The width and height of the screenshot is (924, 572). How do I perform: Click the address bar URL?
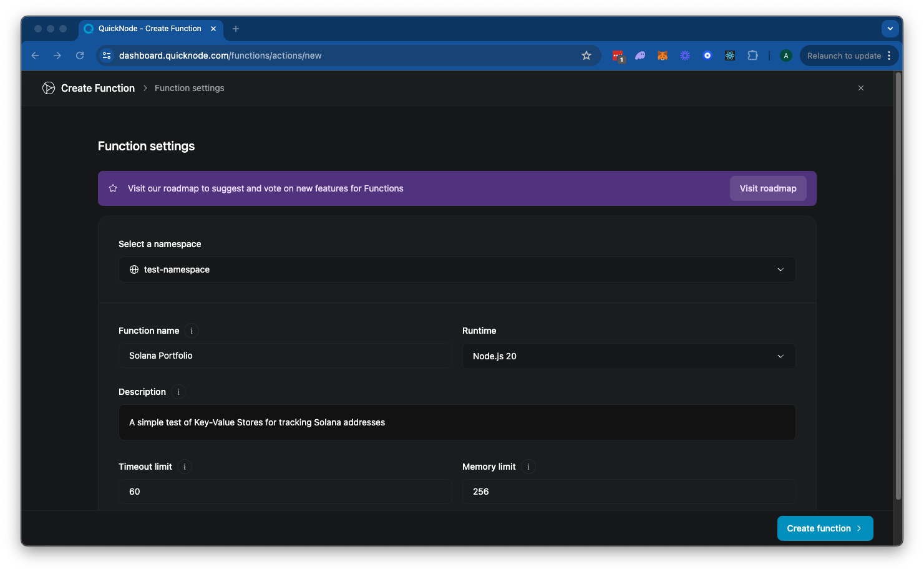pos(220,56)
